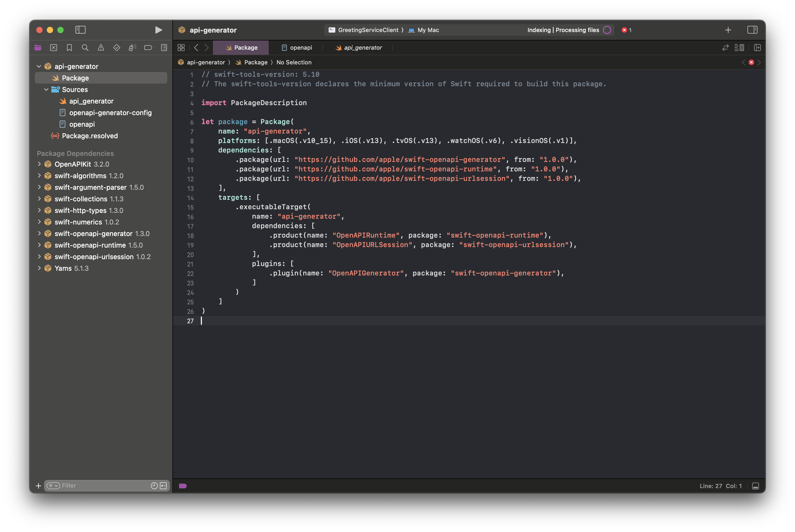
Task: Click the navigator Filter field
Action: point(102,486)
